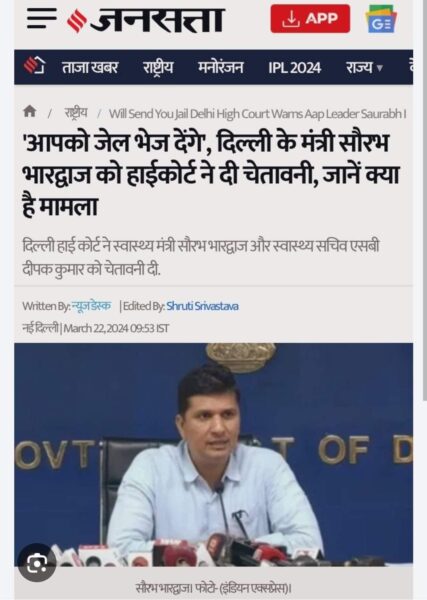
Task: Click the navbar home logo icon
Action: coord(34,66)
